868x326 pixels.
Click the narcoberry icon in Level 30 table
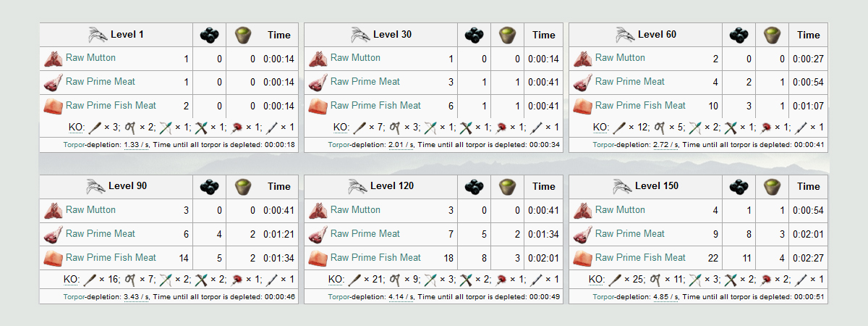tap(475, 35)
